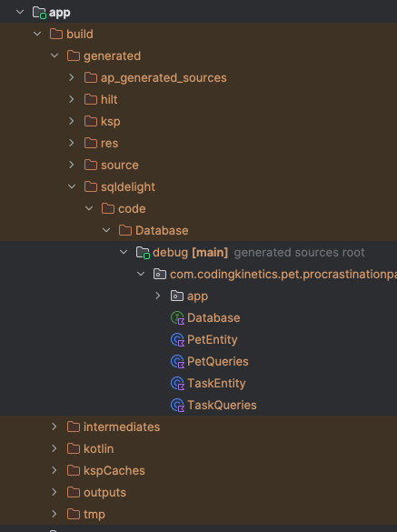Viewport: 397px width, 532px height.
Task: Select the ksp folder
Action: pyautogui.click(x=111, y=122)
